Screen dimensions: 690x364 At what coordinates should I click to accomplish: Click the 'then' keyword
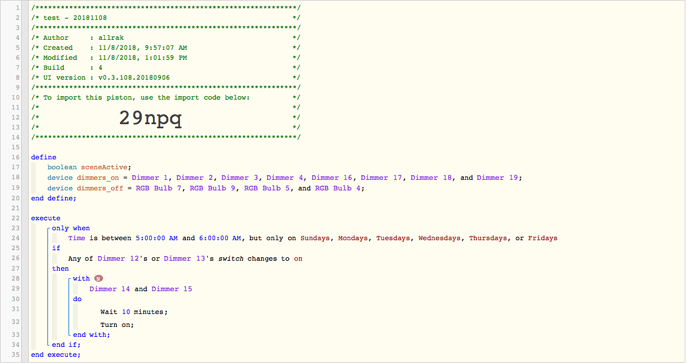(60, 268)
